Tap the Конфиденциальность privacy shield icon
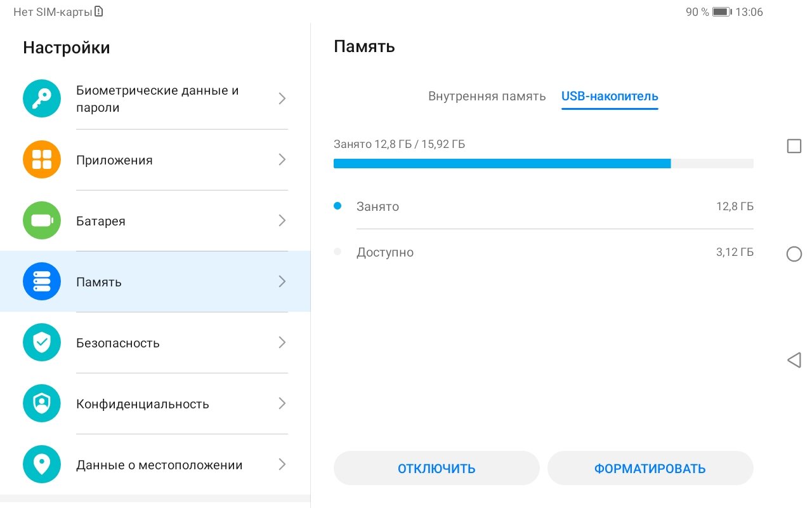The width and height of the screenshot is (812, 508). (42, 403)
